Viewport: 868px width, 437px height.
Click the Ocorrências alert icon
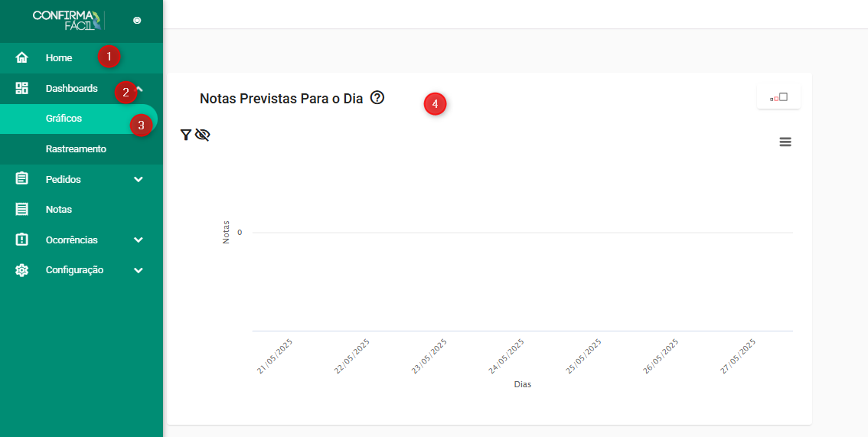[22, 240]
